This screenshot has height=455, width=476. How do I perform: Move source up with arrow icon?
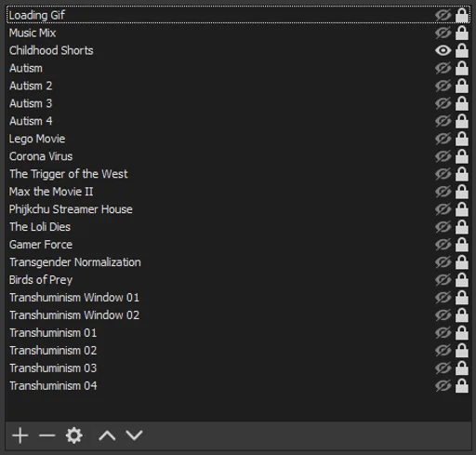107,435
